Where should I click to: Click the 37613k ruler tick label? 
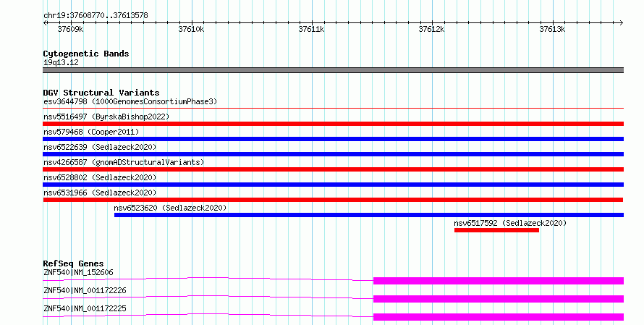click(552, 29)
